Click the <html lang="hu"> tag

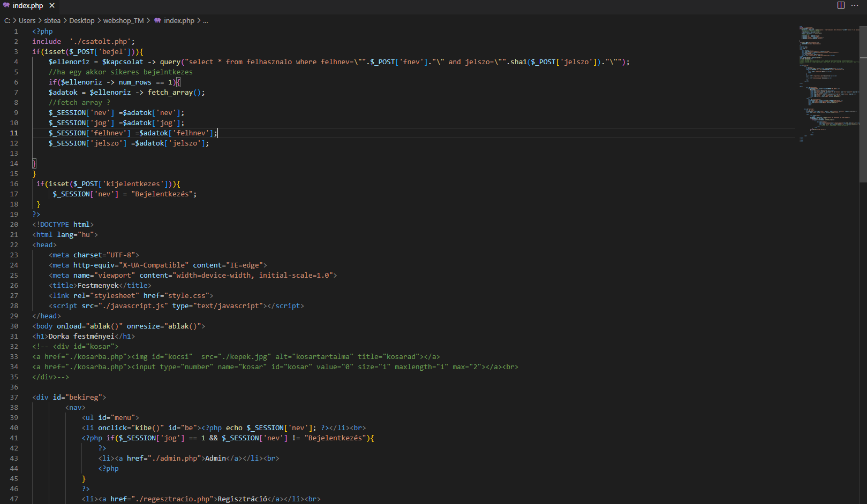[65, 235]
